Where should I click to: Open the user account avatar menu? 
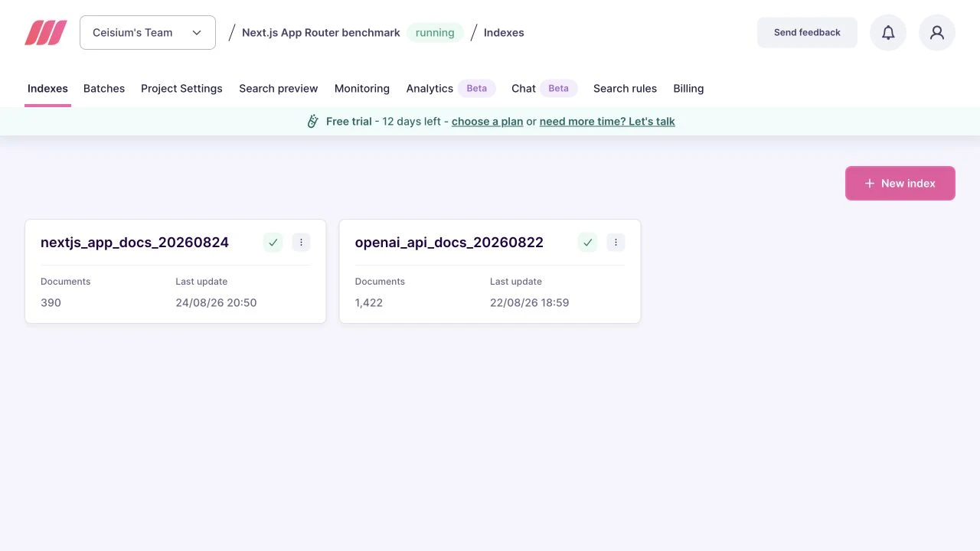[x=937, y=33]
